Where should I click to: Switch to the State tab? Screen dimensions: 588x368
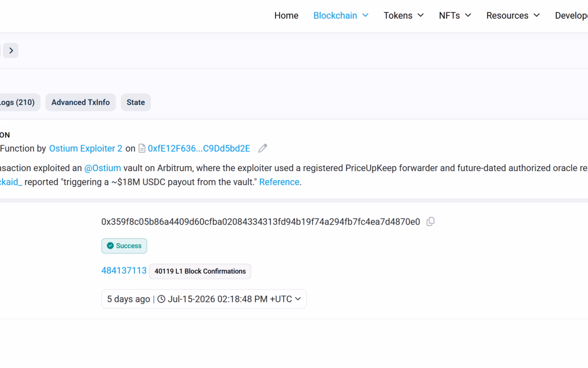tap(136, 102)
